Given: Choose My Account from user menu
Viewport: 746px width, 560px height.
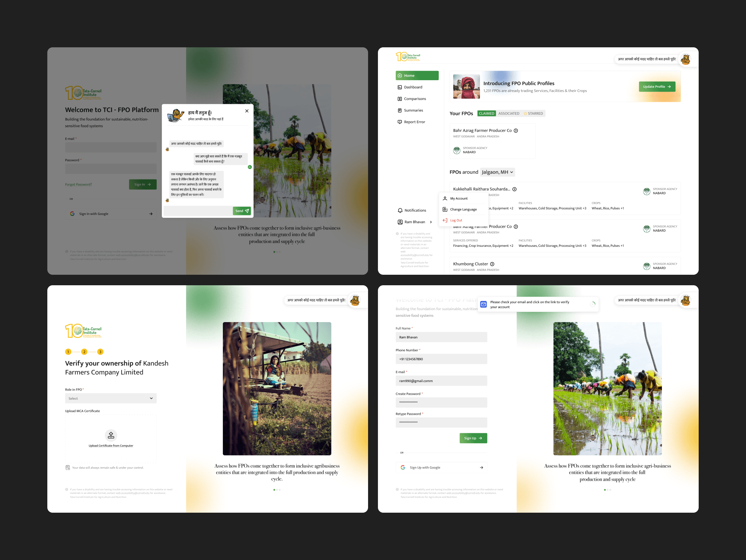Looking at the screenshot, I should pos(463,198).
